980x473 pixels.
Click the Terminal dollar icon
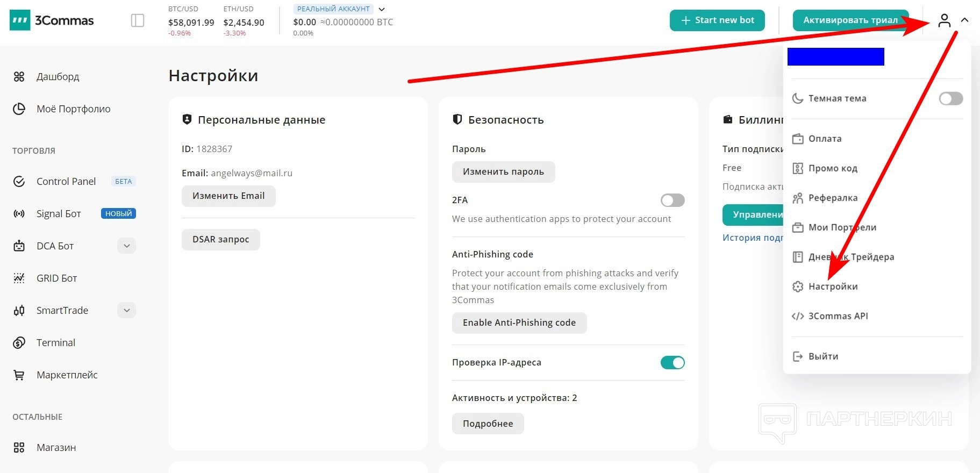19,343
